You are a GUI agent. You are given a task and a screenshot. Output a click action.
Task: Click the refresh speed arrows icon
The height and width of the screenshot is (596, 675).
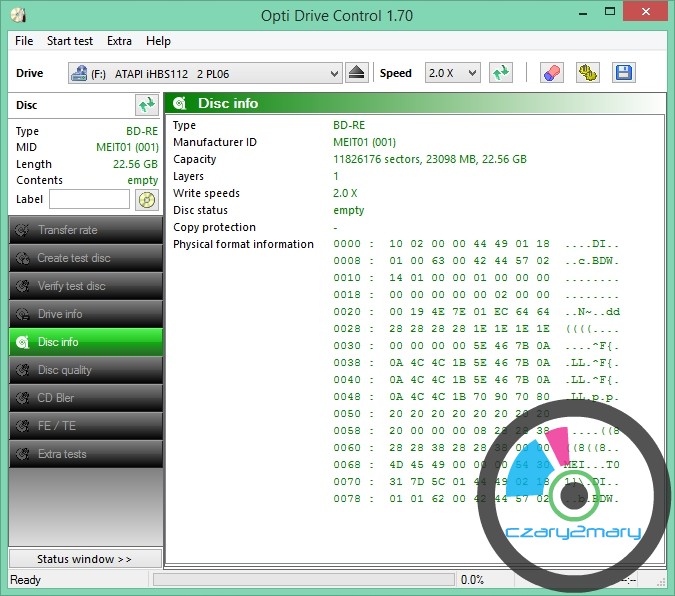click(x=501, y=73)
